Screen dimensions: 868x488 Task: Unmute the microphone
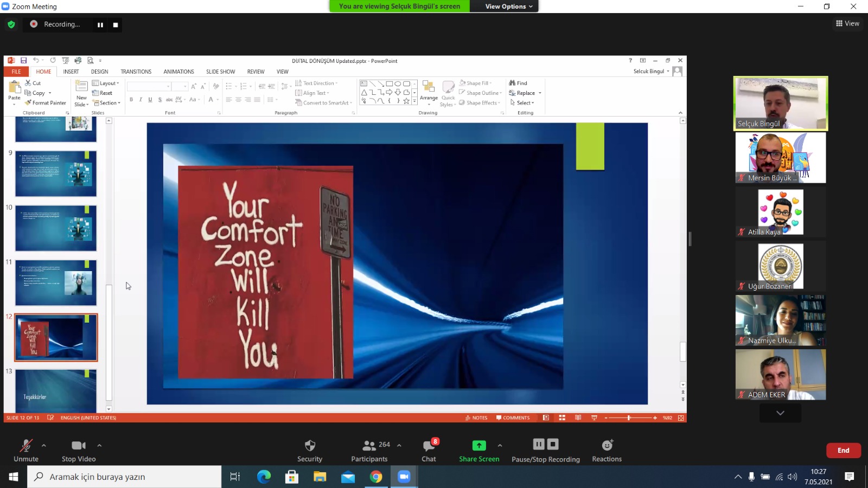coord(25,446)
